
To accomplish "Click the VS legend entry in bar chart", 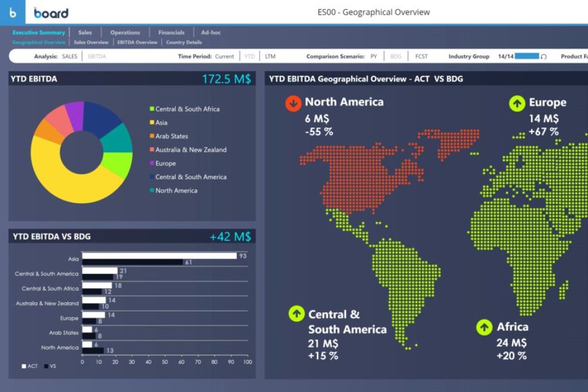I will [x=50, y=366].
